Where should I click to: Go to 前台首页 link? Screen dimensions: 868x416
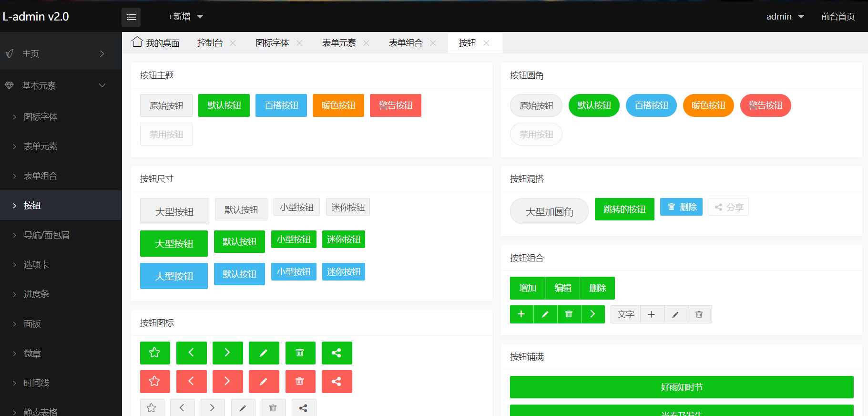tap(837, 17)
